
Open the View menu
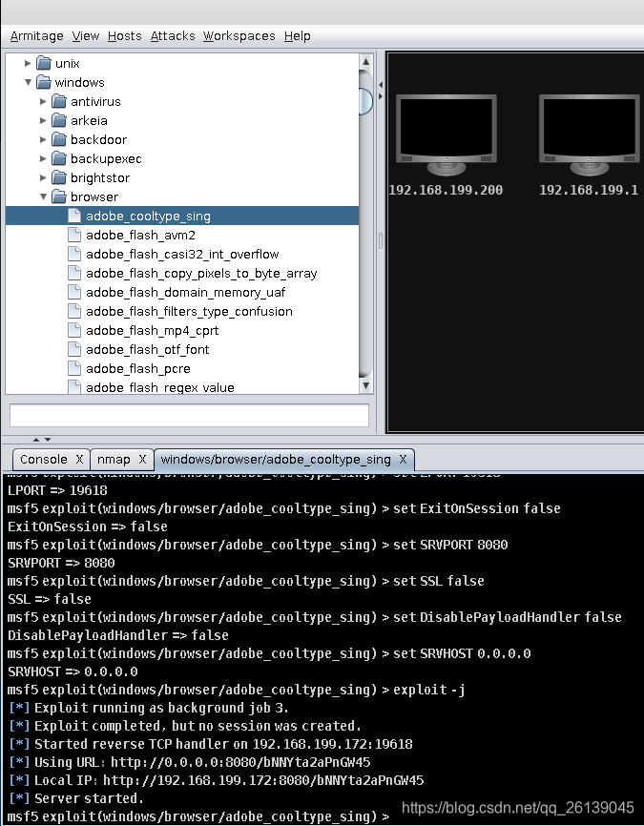pos(85,36)
